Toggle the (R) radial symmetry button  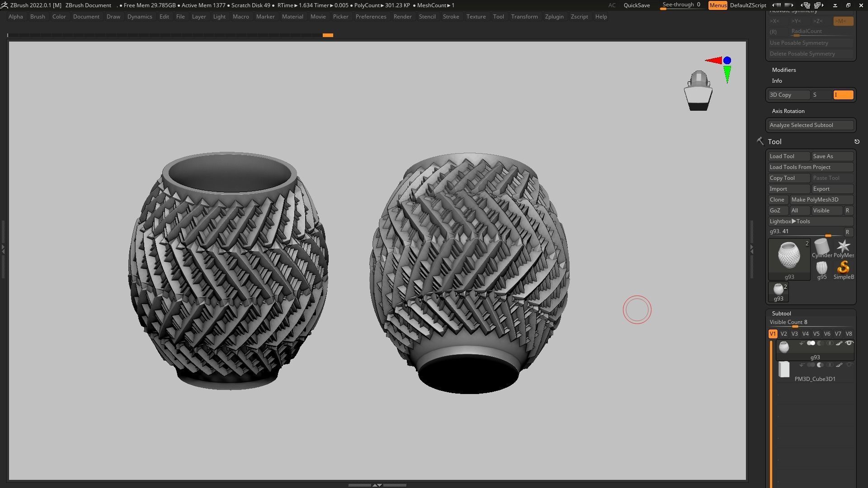[x=778, y=32]
